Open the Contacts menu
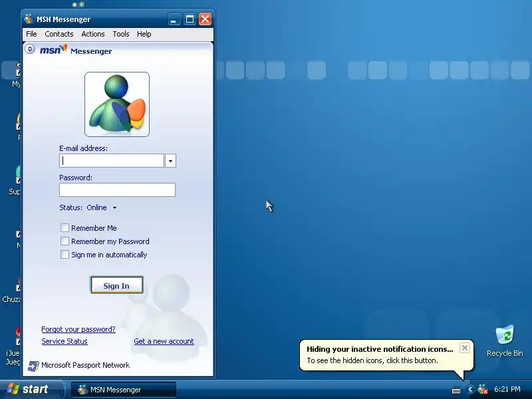This screenshot has height=399, width=532. click(59, 34)
